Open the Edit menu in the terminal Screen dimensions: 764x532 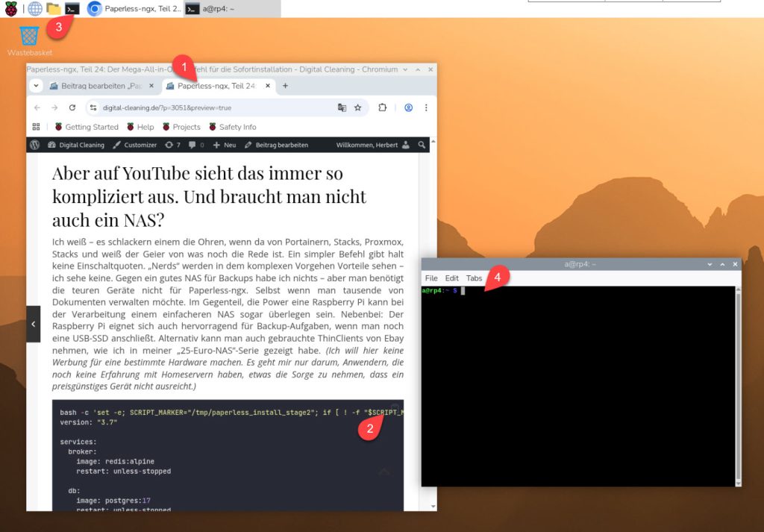(x=452, y=278)
